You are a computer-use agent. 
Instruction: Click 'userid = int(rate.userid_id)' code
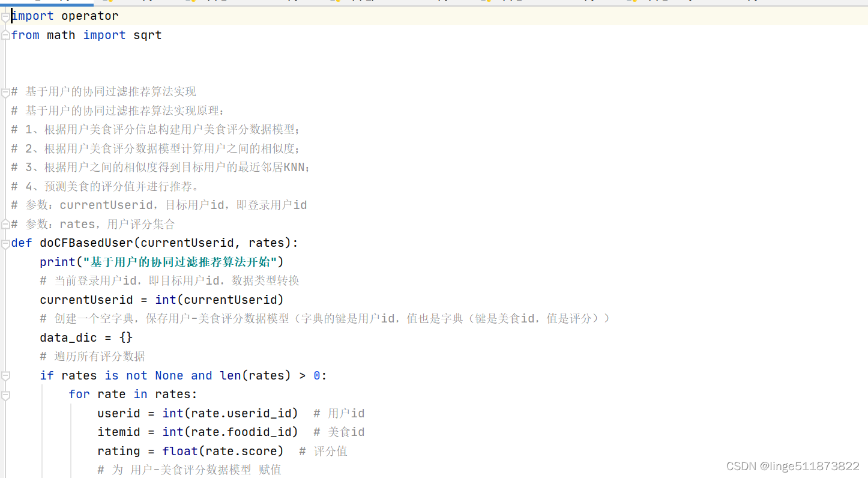(198, 414)
